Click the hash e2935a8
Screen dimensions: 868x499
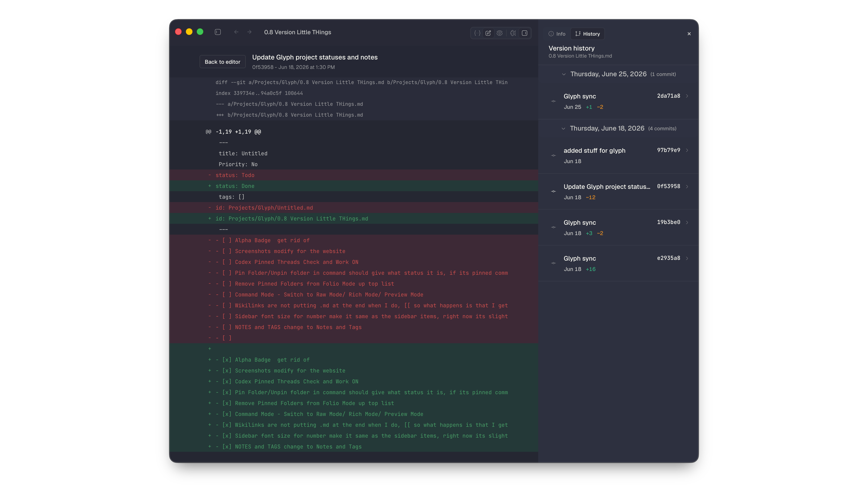tap(668, 258)
